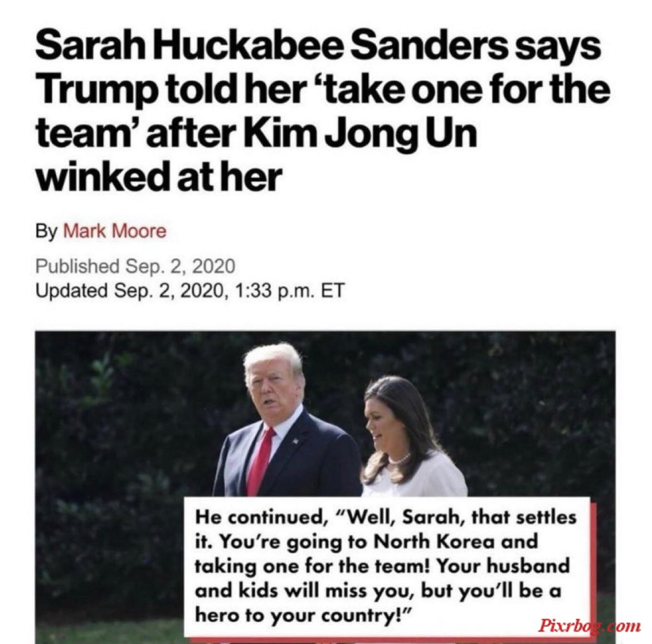
Task: Open the article's main photo
Action: (x=325, y=487)
